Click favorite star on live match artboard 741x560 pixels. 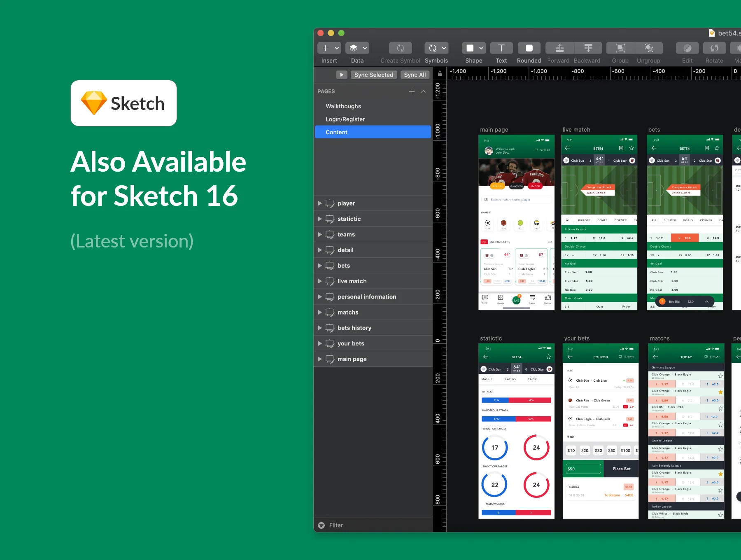[x=631, y=148]
